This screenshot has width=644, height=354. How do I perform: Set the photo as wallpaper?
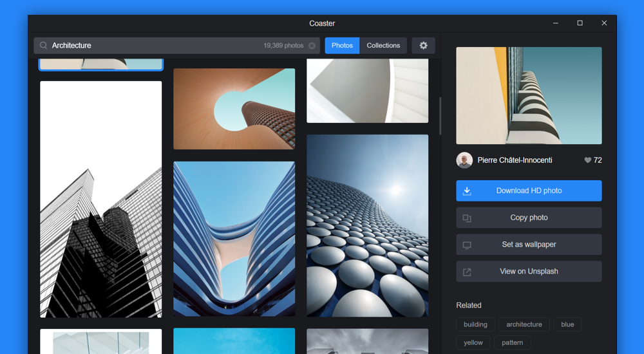click(529, 245)
